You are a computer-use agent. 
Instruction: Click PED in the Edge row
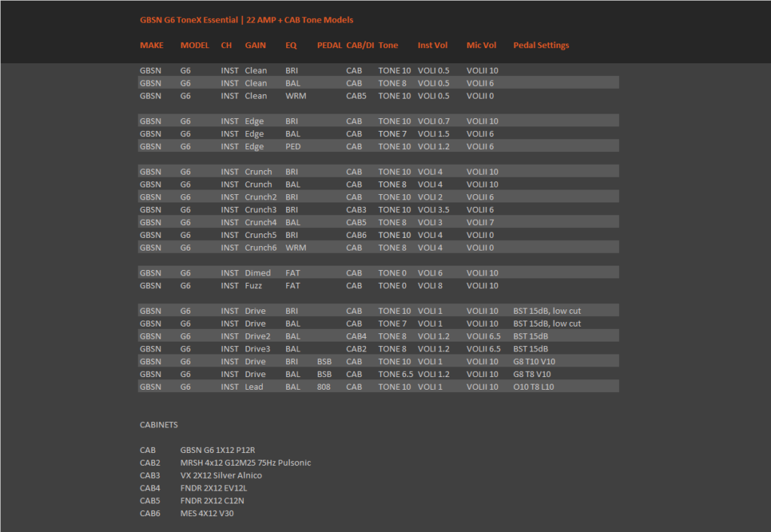tap(293, 147)
